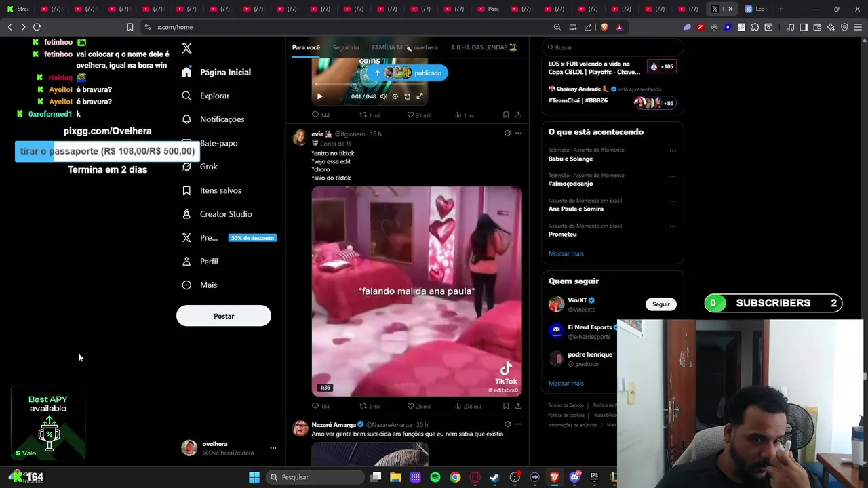View analytics for evie's 278 mil views

pyautogui.click(x=468, y=407)
